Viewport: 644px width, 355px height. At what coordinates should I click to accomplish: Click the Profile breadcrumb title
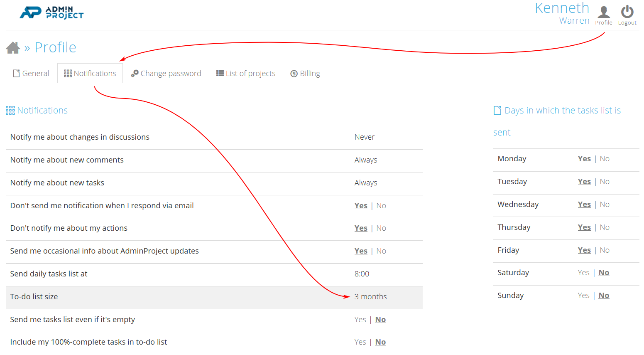click(x=56, y=48)
